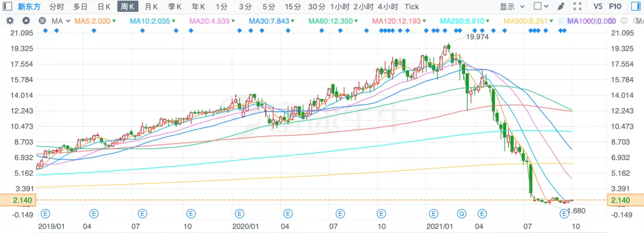The image size is (644, 233).
Task: Open the F10 company info
Action: pos(615,7)
